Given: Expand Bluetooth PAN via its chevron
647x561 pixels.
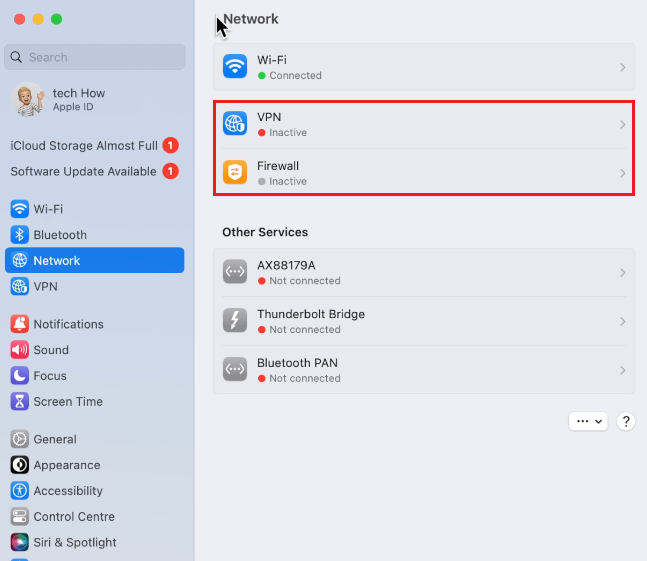Looking at the screenshot, I should point(623,370).
